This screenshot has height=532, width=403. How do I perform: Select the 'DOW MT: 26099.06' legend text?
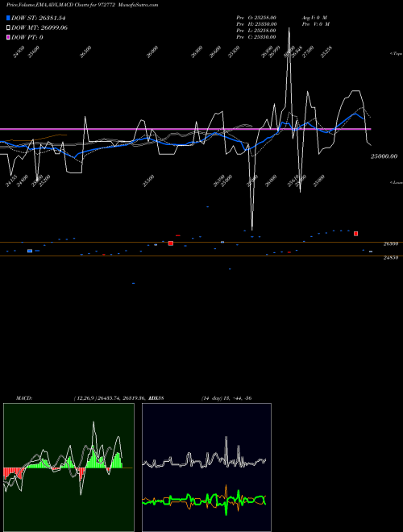pyautogui.click(x=39, y=28)
